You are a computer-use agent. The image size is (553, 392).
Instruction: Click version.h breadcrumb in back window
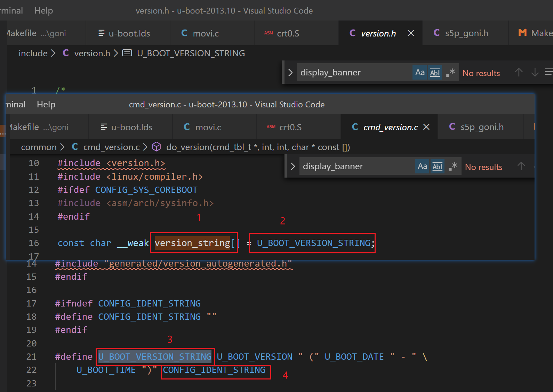point(92,53)
